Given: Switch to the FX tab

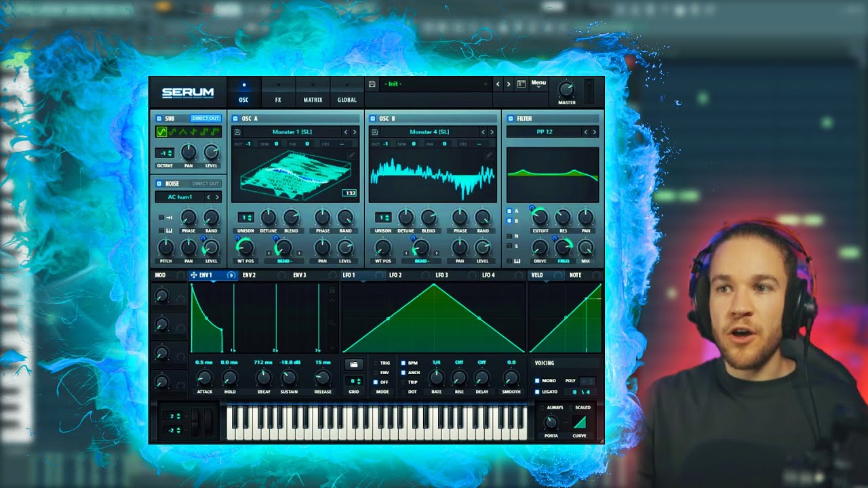Looking at the screenshot, I should point(278,93).
